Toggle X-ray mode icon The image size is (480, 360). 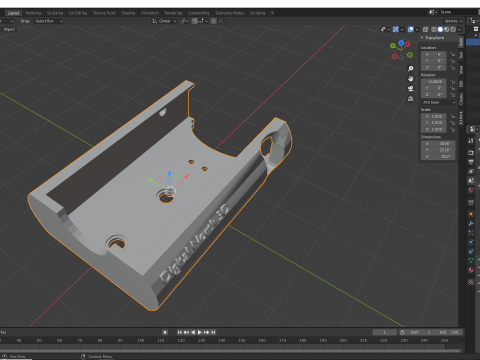(425, 29)
